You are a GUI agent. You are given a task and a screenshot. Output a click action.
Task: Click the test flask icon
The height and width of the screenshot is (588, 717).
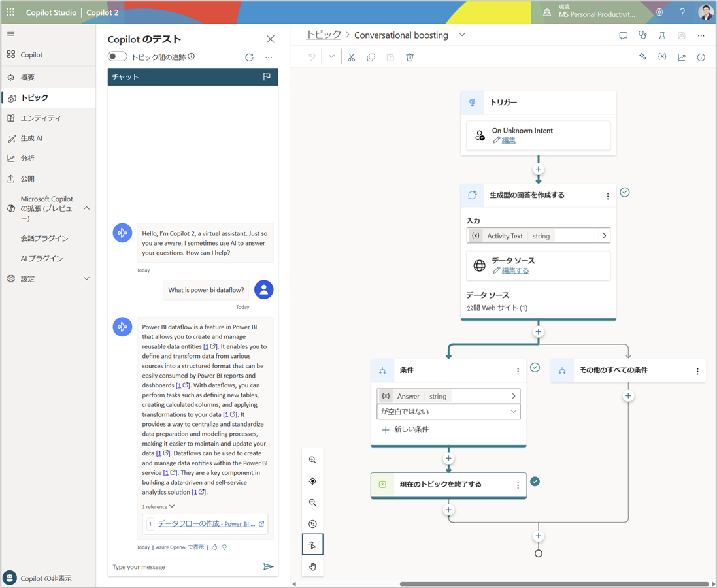[x=662, y=35]
